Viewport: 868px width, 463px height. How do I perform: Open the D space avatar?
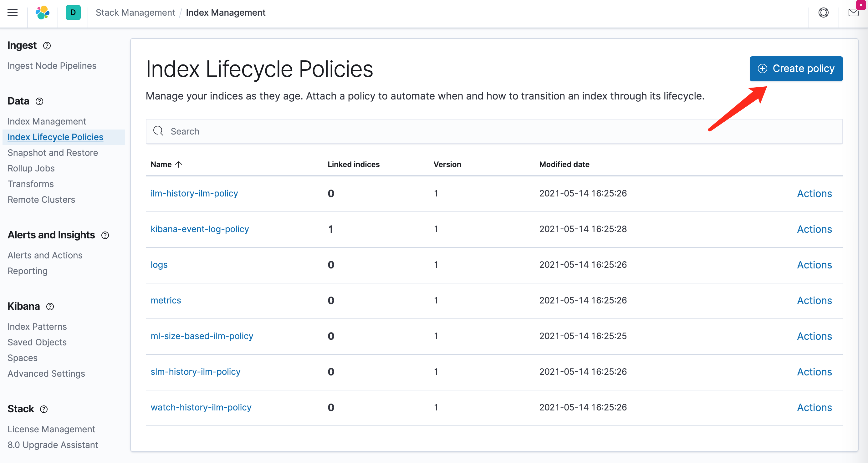[73, 13]
